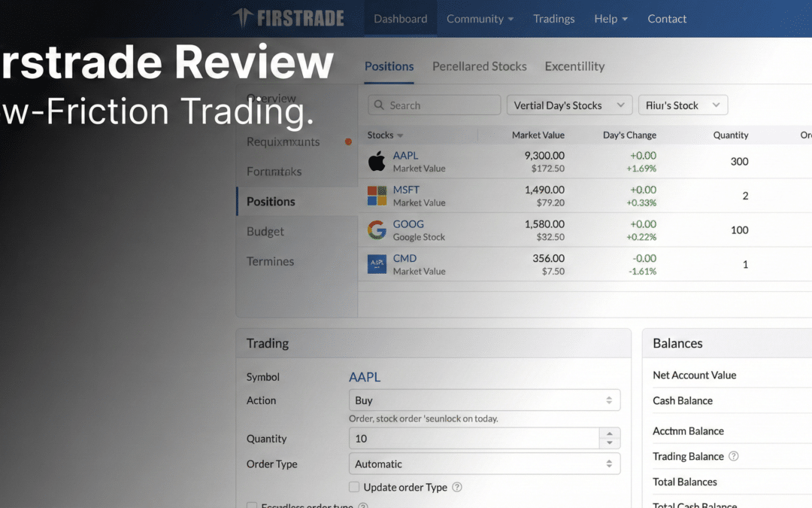812x508 pixels.
Task: Click the help icon beside Update order Type
Action: (x=457, y=487)
